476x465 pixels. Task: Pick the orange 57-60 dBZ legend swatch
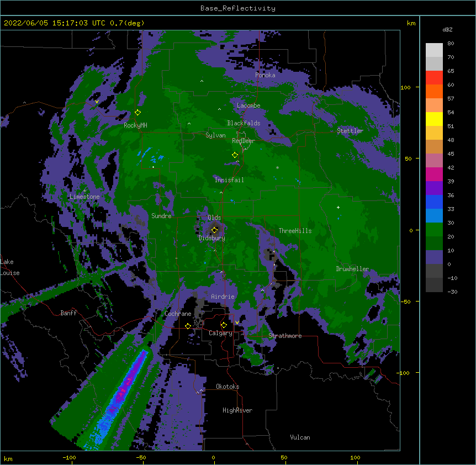click(x=434, y=92)
